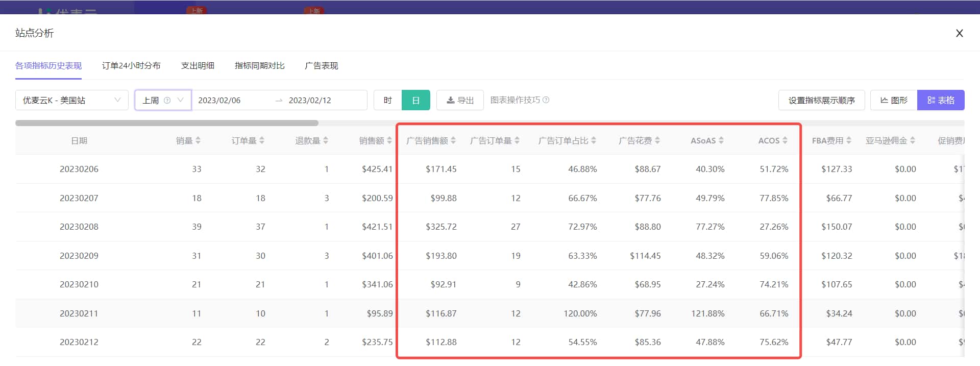Sort table by 亚马逊佣金 column arrows
980x366 pixels.
(x=913, y=140)
